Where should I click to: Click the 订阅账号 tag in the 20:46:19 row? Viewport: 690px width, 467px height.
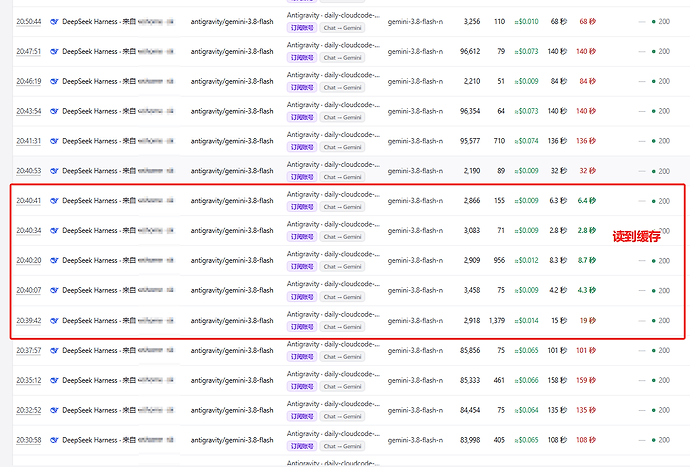301,88
